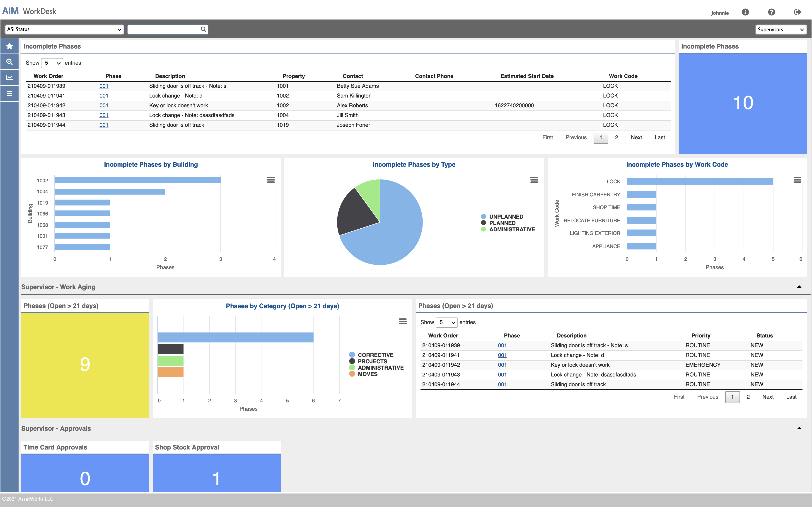This screenshot has width=812, height=508.
Task: Open Shop Stock Approval tile showing 1
Action: tap(216, 473)
